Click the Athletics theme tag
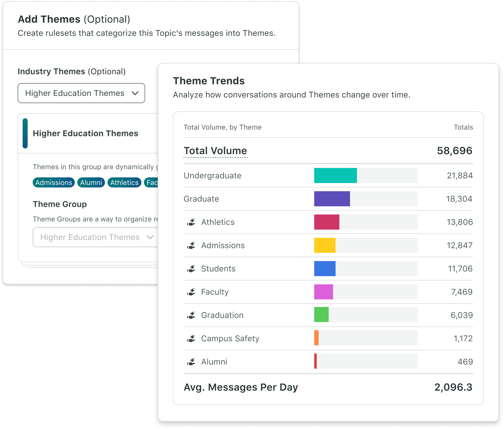 (124, 182)
